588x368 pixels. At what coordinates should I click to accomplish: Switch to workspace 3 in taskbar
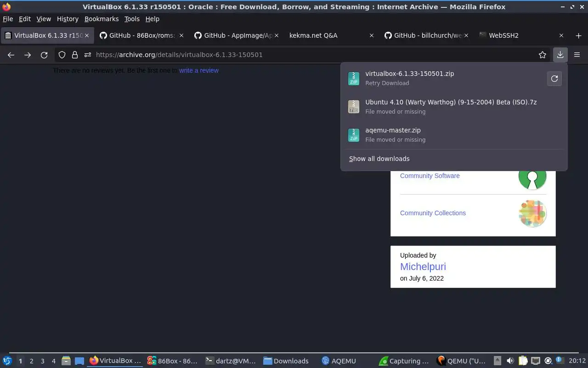point(43,361)
